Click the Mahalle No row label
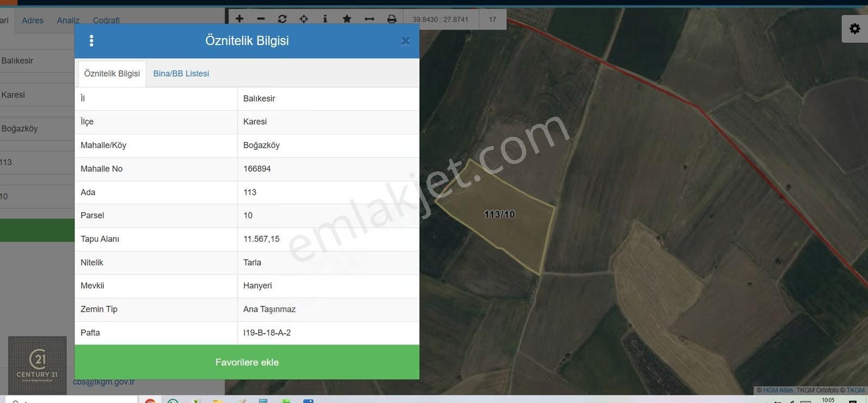The width and height of the screenshot is (868, 403). pos(101,169)
